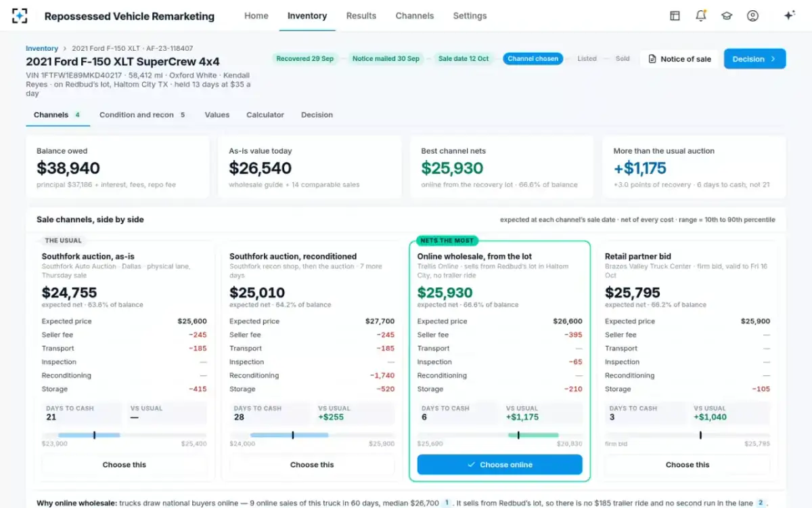Open the Results menu
812x508 pixels.
click(x=361, y=16)
